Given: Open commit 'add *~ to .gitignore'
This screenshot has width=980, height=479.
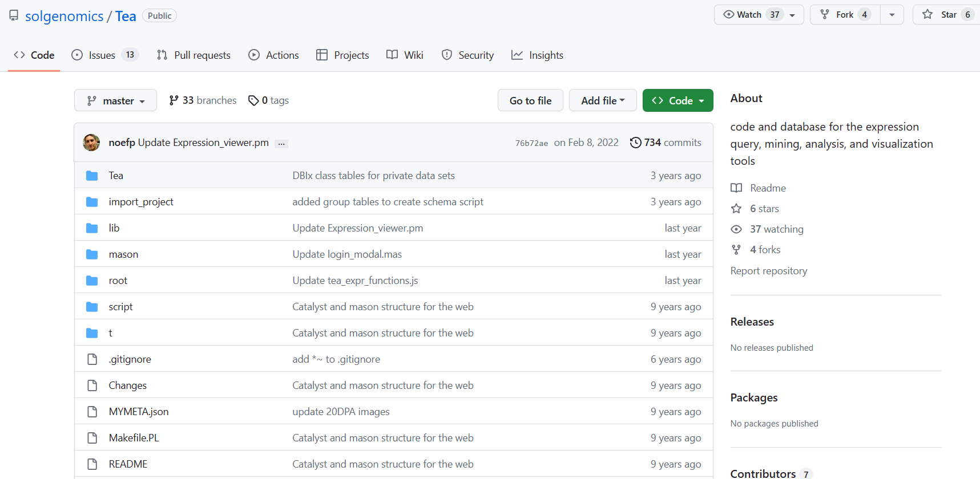Looking at the screenshot, I should coord(336,359).
